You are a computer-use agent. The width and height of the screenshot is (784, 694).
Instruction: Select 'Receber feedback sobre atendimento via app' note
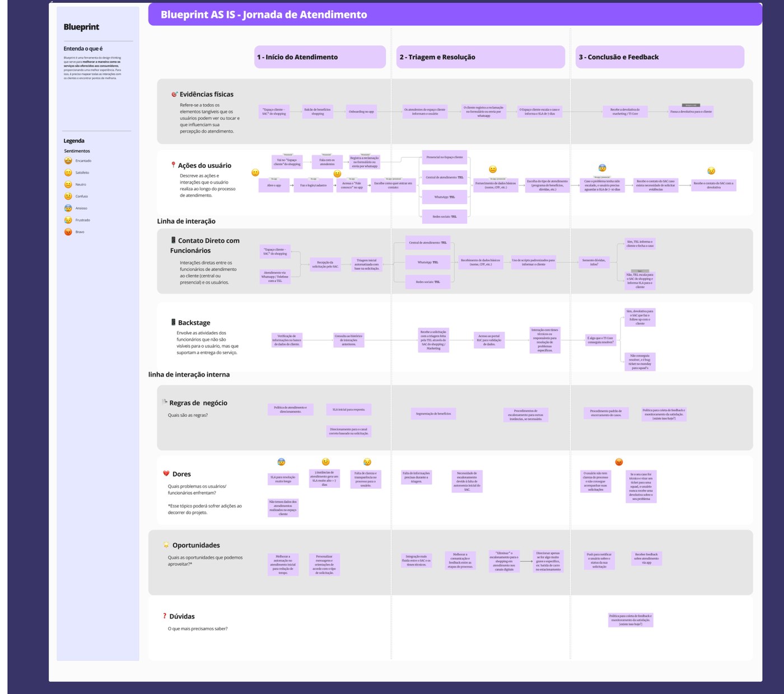click(647, 559)
